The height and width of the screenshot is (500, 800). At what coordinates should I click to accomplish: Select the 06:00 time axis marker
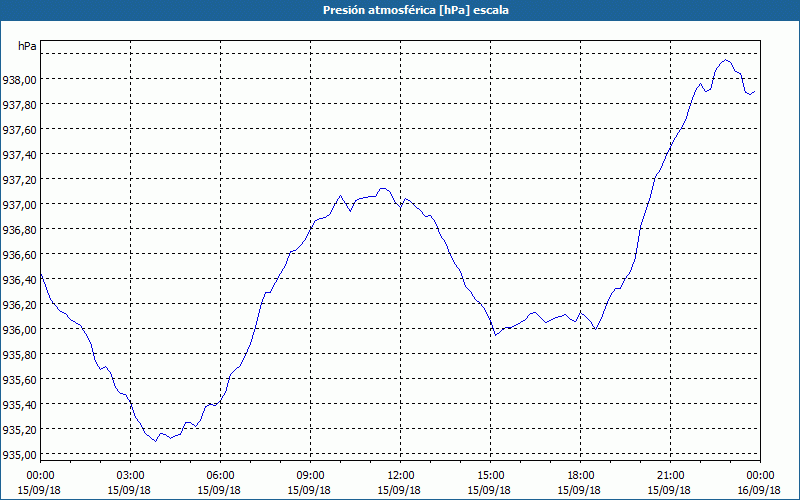(x=220, y=476)
